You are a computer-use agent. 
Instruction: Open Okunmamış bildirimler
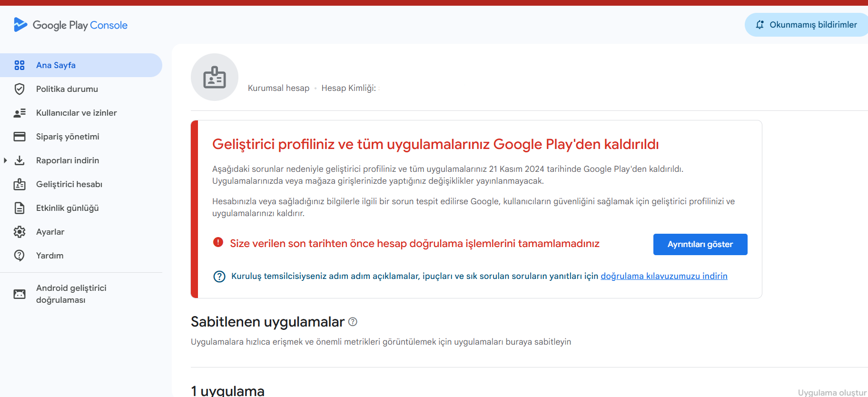(x=807, y=25)
